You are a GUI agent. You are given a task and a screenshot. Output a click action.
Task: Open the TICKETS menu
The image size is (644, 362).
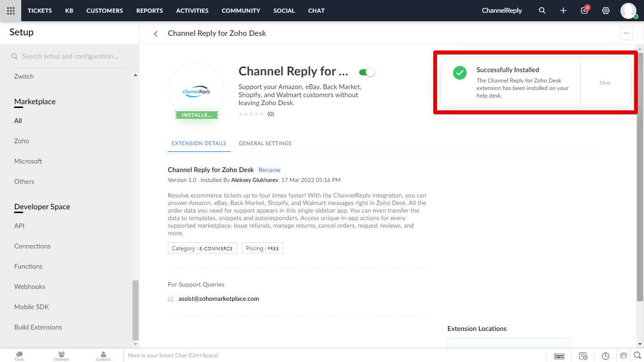click(40, 10)
